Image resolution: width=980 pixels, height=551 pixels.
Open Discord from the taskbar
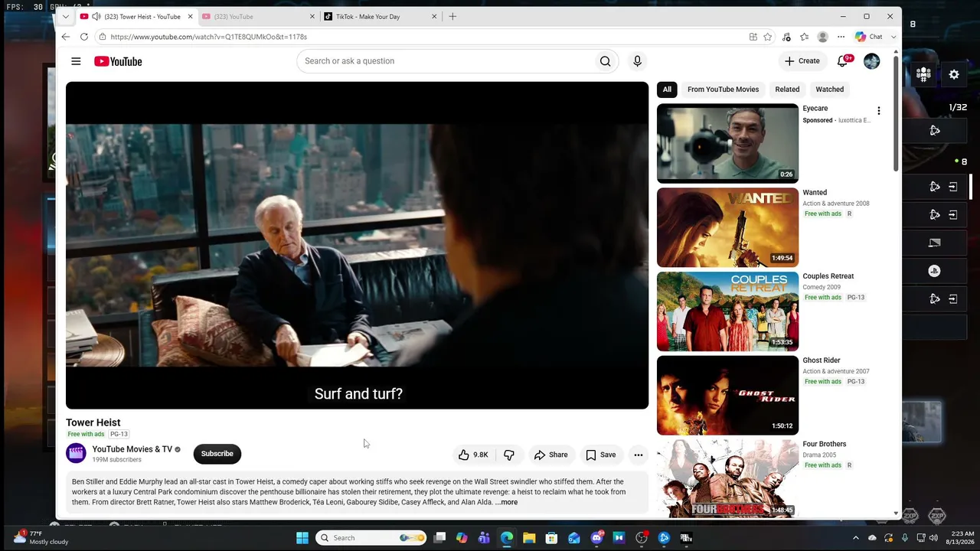[x=596, y=538]
